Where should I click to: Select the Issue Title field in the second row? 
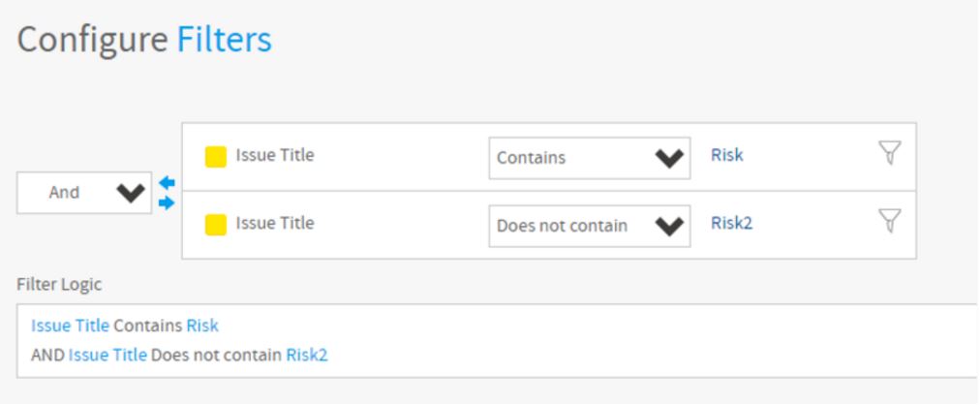[274, 223]
